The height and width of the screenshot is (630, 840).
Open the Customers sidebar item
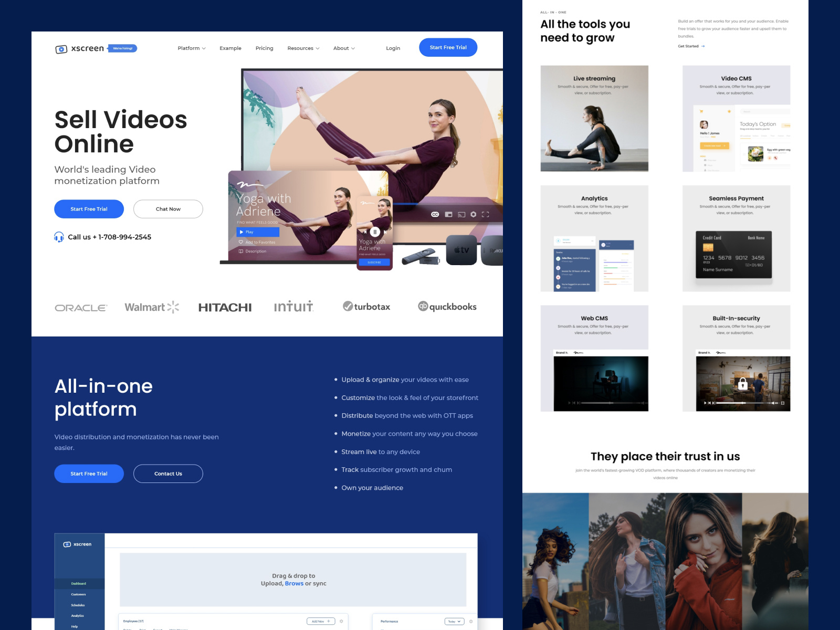click(x=78, y=594)
